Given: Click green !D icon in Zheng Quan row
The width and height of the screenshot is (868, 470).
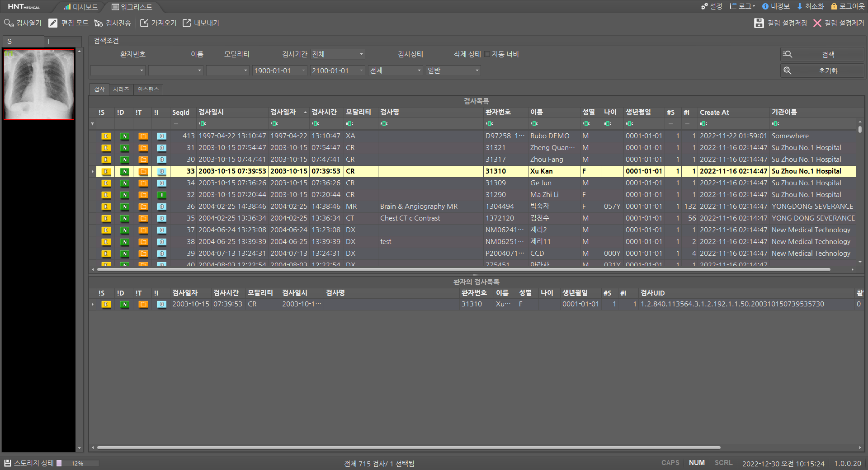Looking at the screenshot, I should click(x=125, y=148).
